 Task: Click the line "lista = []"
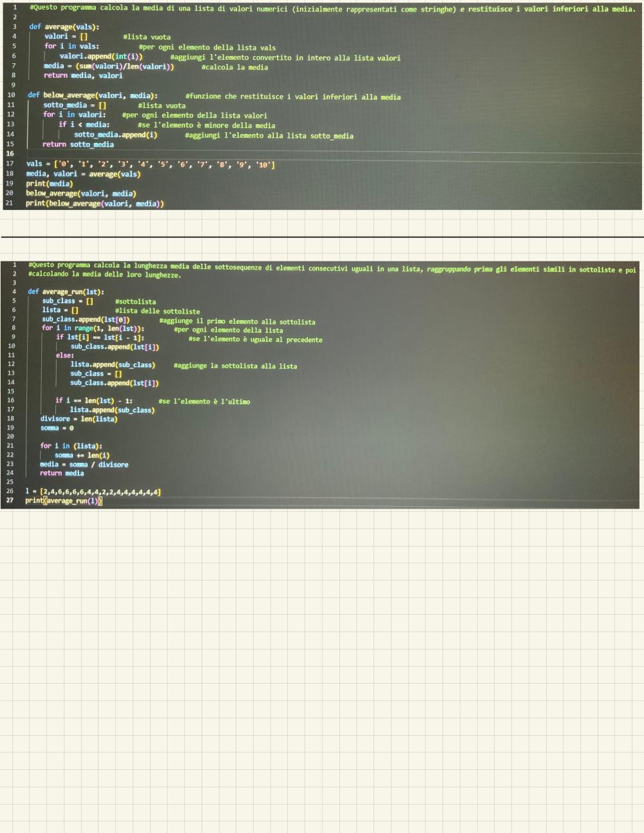click(61, 310)
